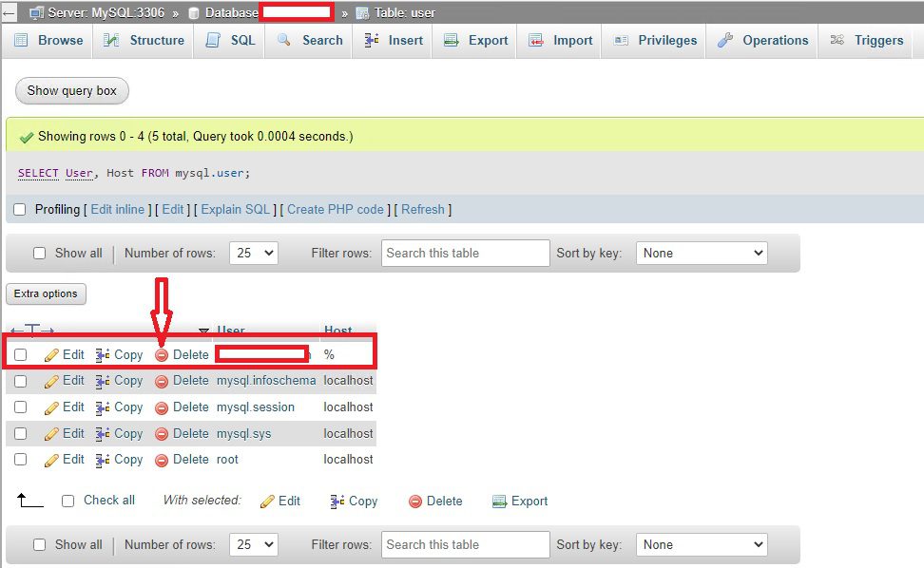Click inside the Search this table field
This screenshot has height=568, width=924.
(x=465, y=253)
